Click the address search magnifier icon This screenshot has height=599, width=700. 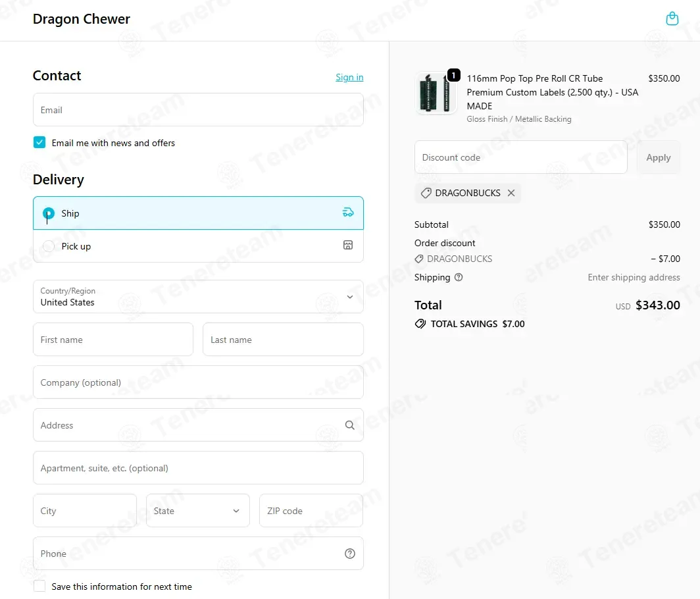pos(349,425)
